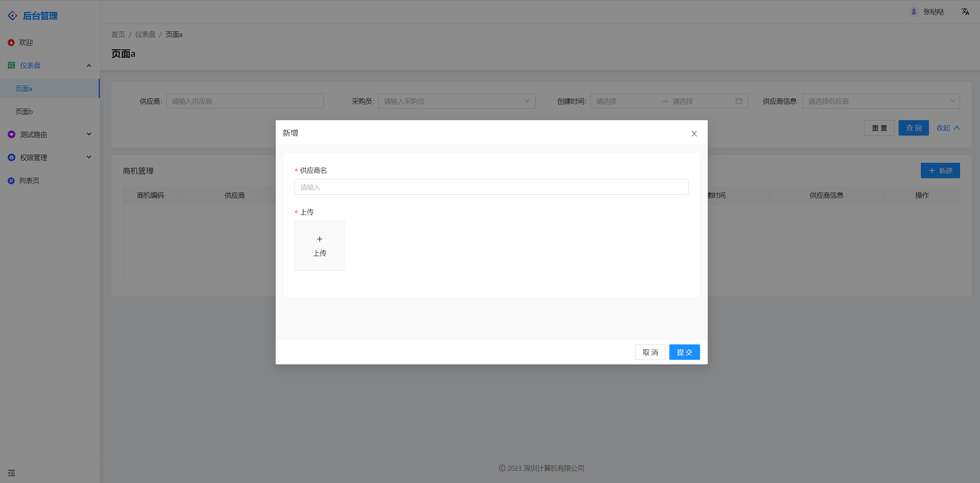The image size is (980, 483).
Task: Click the 新建 button
Action: click(940, 170)
